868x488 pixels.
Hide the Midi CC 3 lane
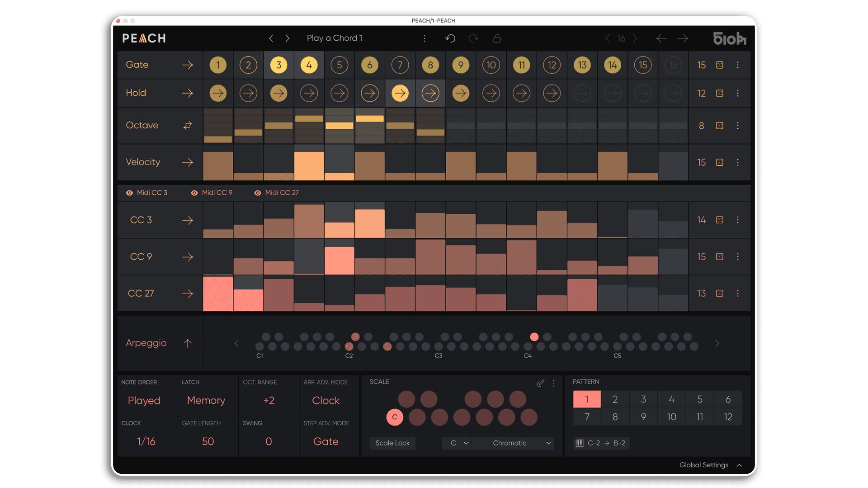(x=129, y=193)
